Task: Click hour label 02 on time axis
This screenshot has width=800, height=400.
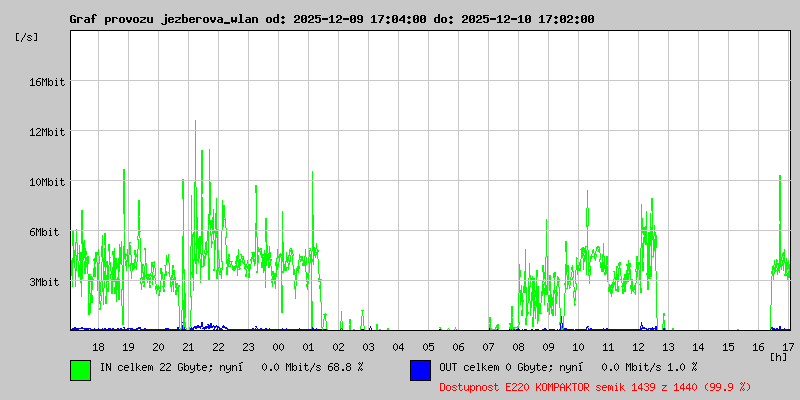Action: click(x=339, y=347)
